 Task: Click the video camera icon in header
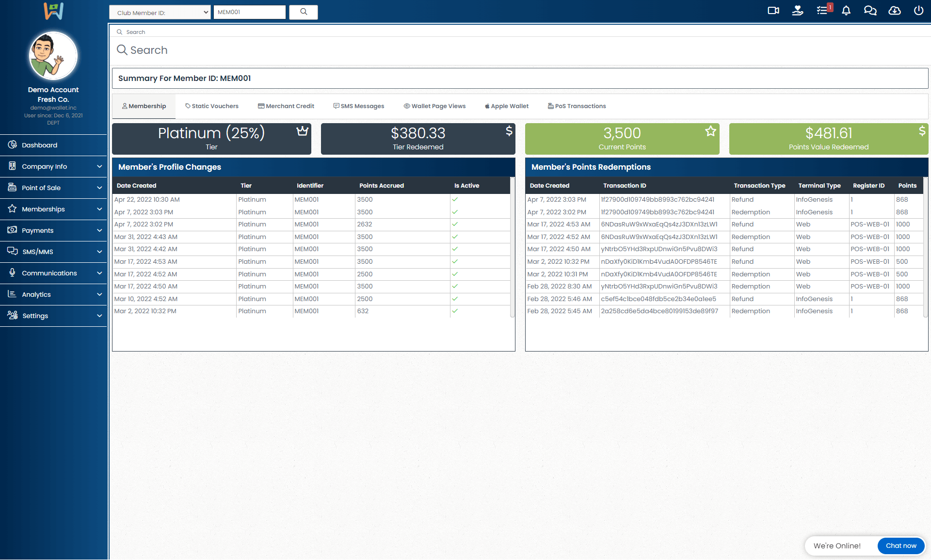click(x=773, y=11)
